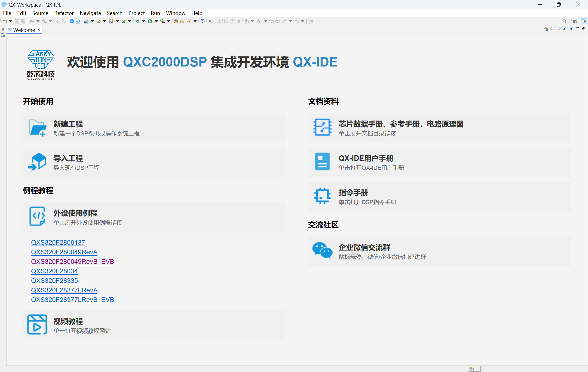Open the Run configurations dropdown arrow
Viewport: 588px width, 372px height.
pos(156,21)
